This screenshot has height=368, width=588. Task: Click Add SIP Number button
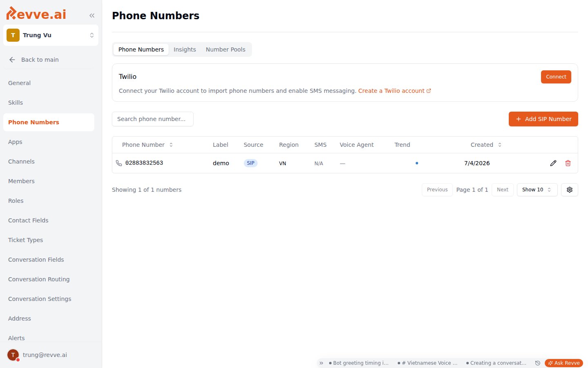(543, 119)
